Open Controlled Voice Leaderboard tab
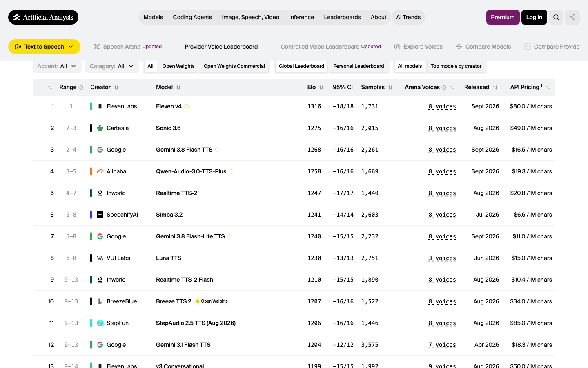588x368 pixels. [326, 47]
